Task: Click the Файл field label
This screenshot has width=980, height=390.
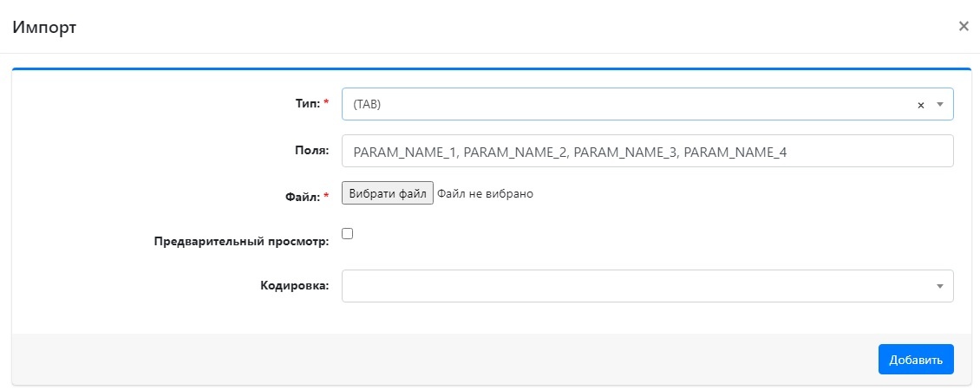Action: pos(304,197)
